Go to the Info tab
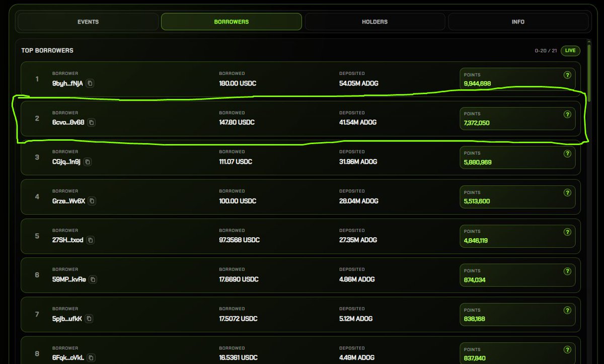Viewport: 604px width, 364px height. 518,22
